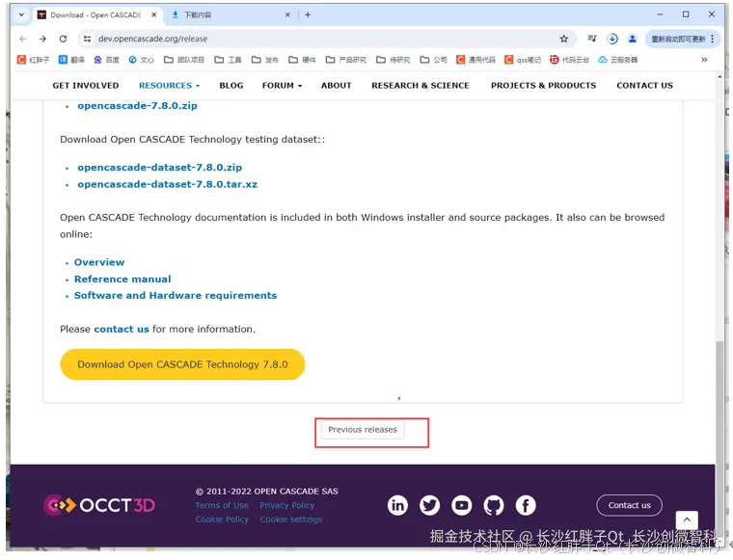Open the Terms of Use footer link

(x=222, y=505)
